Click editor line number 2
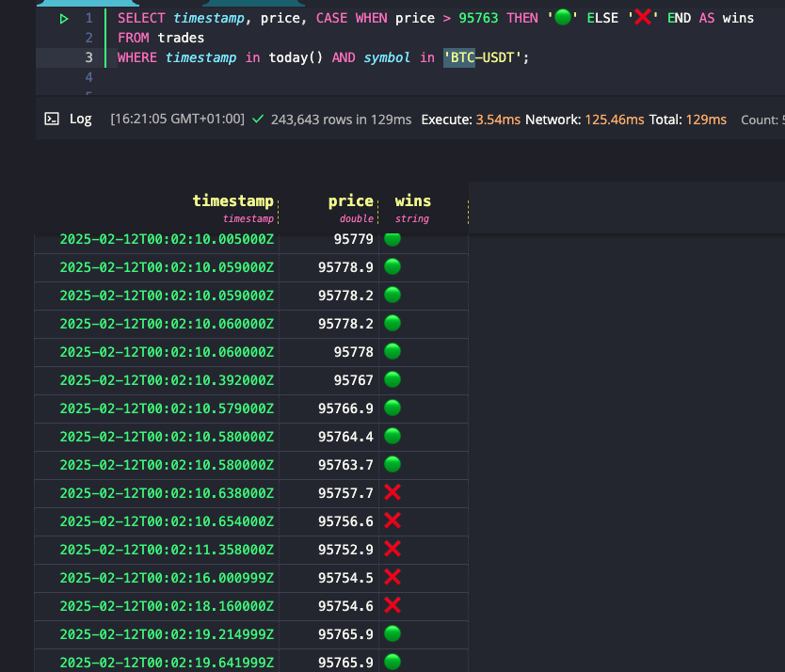Image resolution: width=785 pixels, height=672 pixels. pyautogui.click(x=88, y=38)
